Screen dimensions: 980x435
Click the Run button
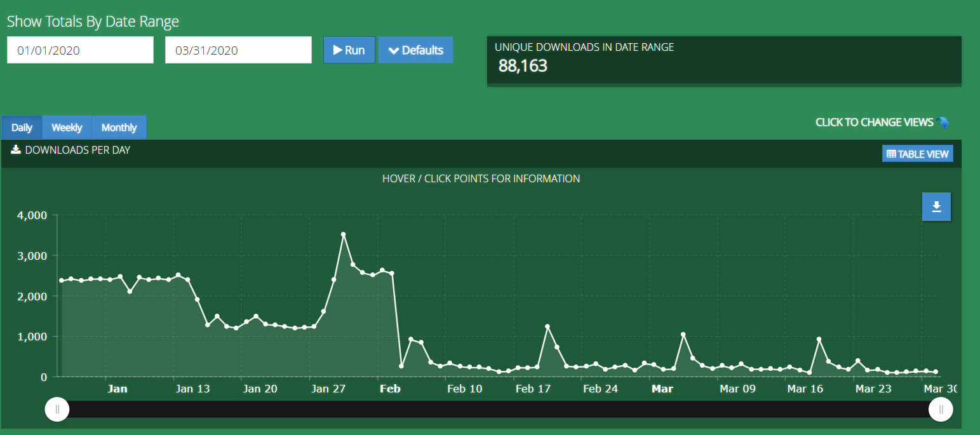point(349,50)
